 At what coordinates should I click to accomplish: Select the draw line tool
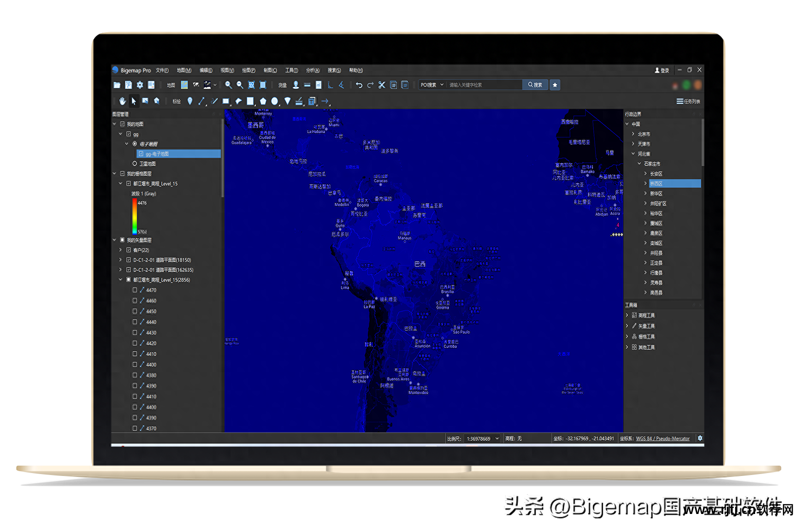(x=202, y=101)
